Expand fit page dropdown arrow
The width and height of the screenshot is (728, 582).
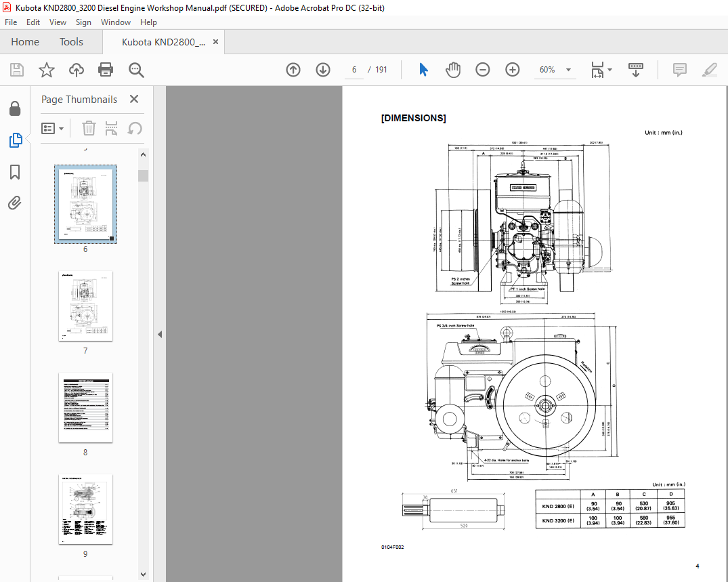click(609, 70)
